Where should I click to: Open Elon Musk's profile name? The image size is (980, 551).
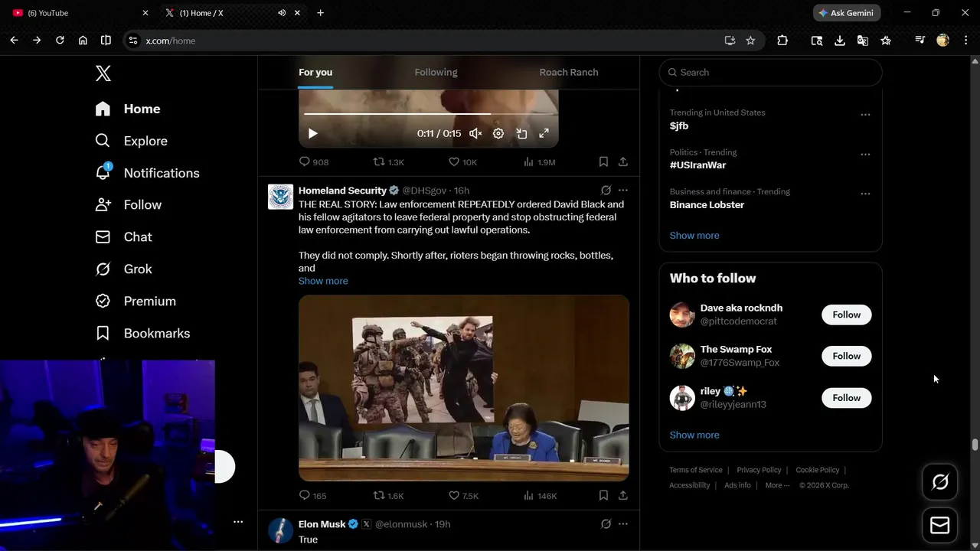coord(322,524)
